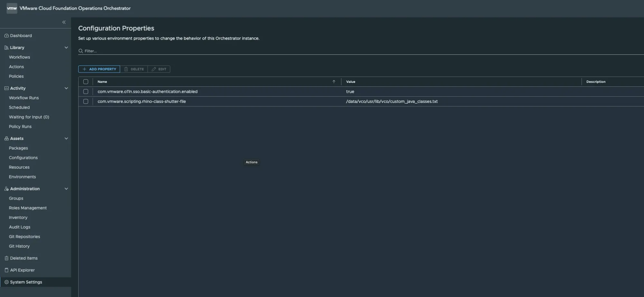Open Policy Runs in the sidebar

pyautogui.click(x=20, y=127)
